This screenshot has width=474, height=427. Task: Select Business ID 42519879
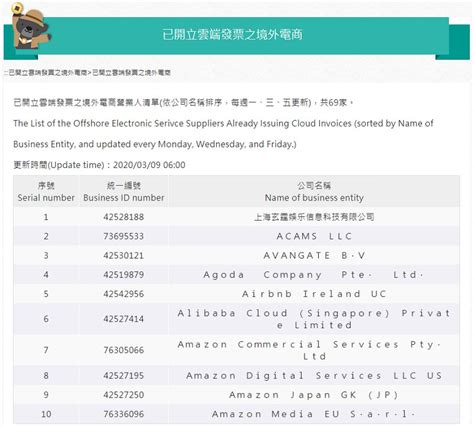[124, 275]
